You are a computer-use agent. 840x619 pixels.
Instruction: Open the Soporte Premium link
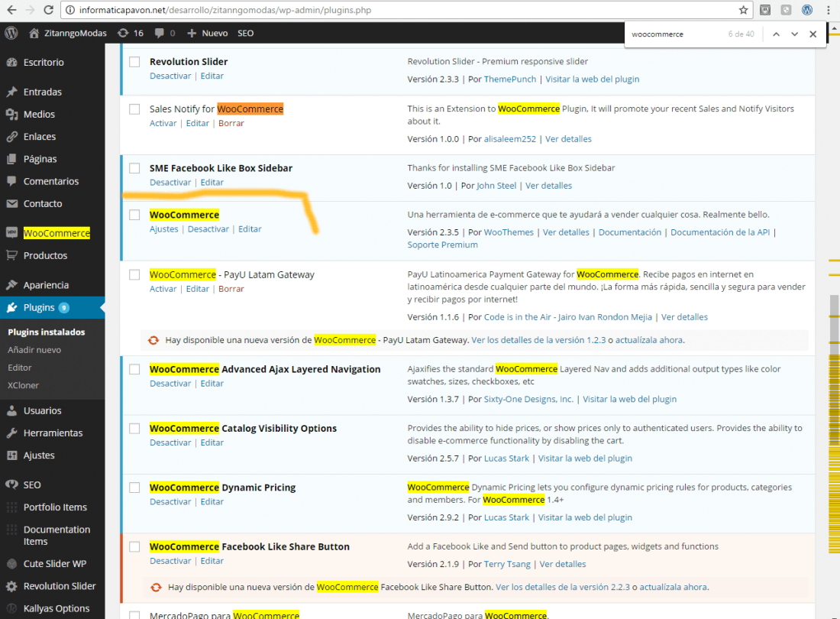442,245
